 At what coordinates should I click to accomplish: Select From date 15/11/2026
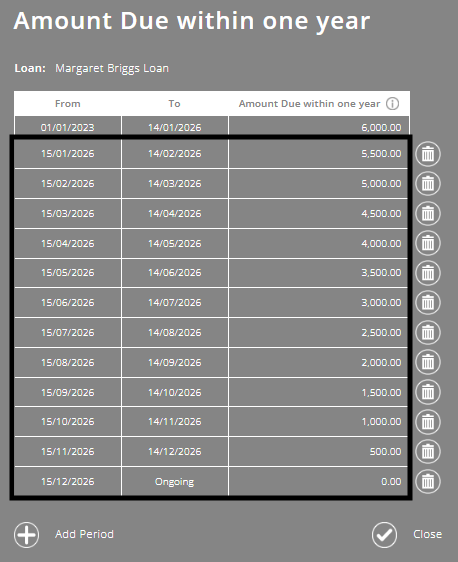(x=68, y=452)
